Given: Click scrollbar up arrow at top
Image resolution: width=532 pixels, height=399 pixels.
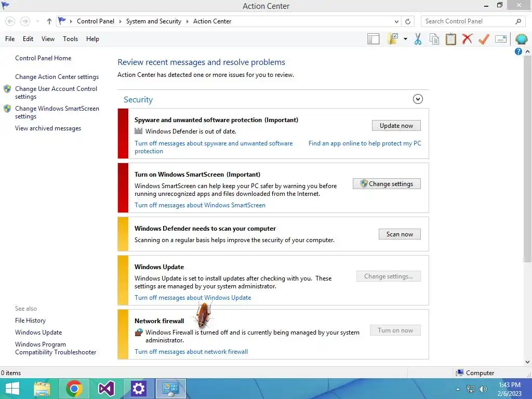Looking at the screenshot, I should [x=527, y=51].
